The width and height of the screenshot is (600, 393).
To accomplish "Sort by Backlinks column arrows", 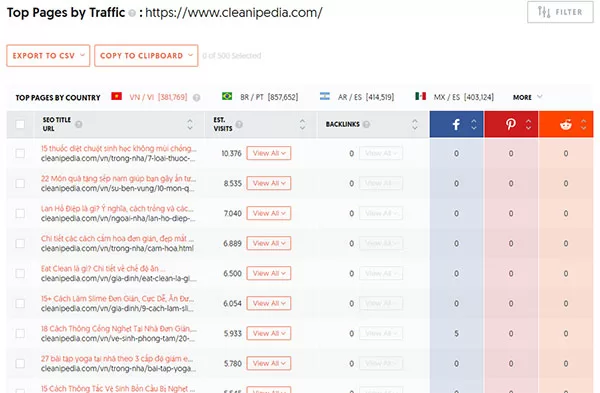I will click(414, 124).
